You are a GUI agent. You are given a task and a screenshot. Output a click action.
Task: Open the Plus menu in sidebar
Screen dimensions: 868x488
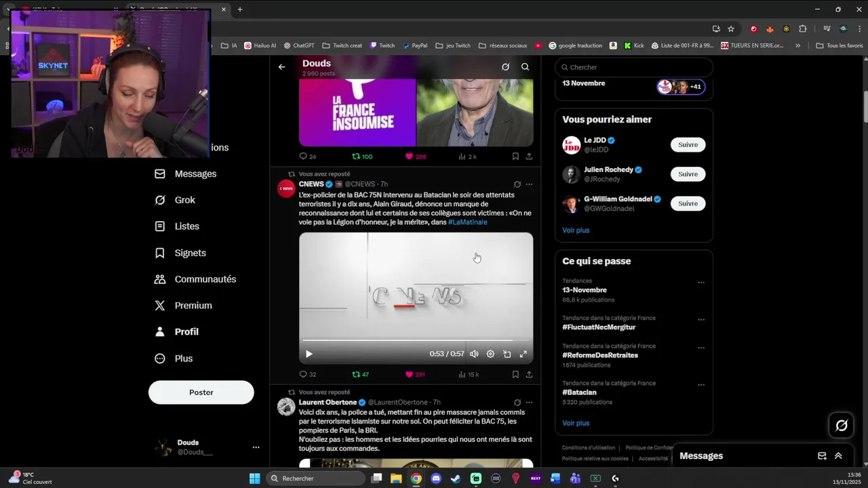pos(173,359)
